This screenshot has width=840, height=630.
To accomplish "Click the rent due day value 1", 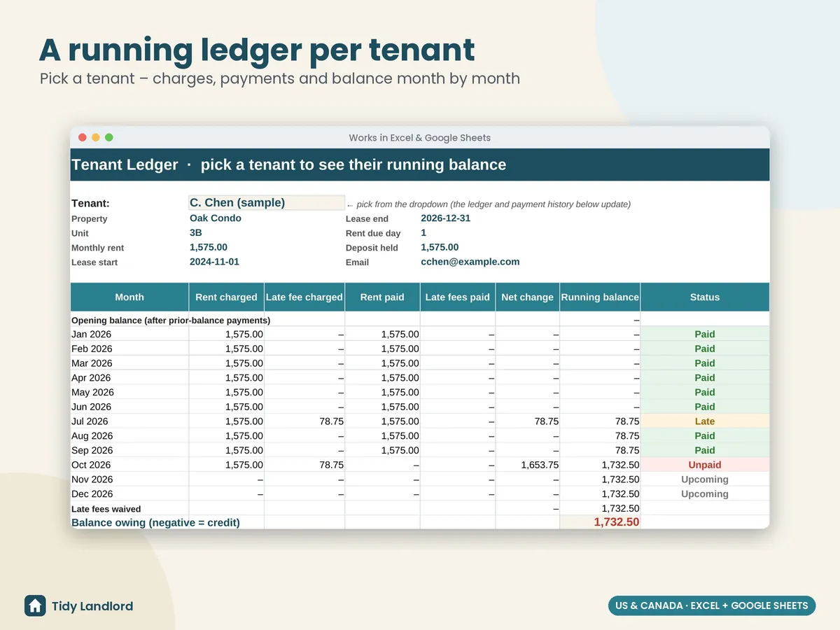I will pyautogui.click(x=423, y=233).
